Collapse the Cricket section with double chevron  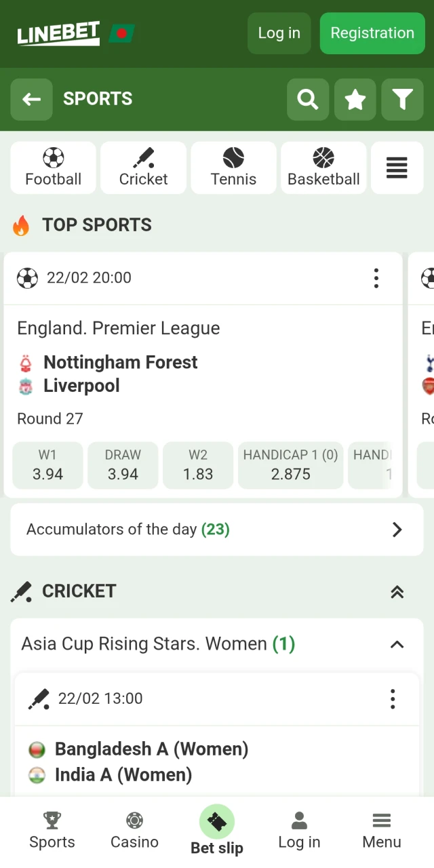click(x=397, y=591)
